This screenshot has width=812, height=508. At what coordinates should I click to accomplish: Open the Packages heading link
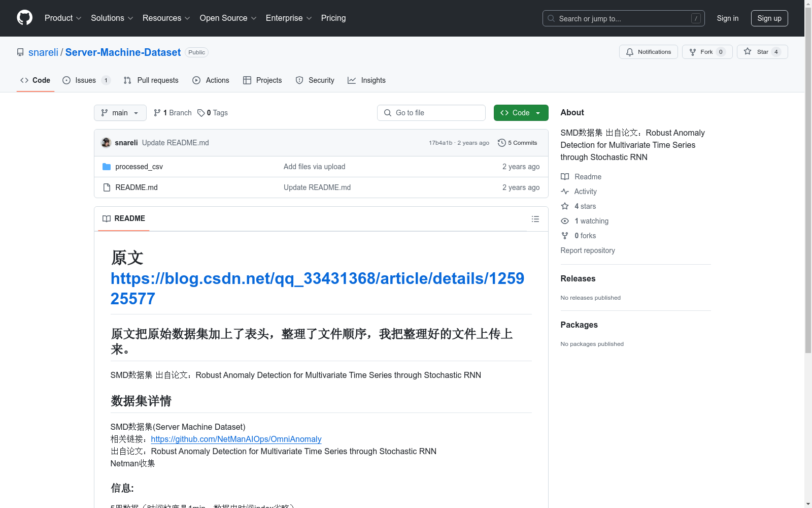579,325
